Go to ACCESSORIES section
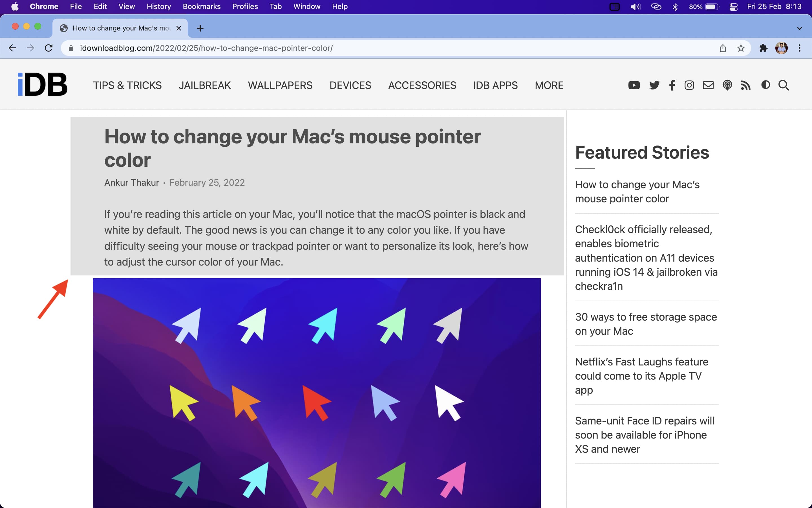Viewport: 812px width, 508px height. (422, 85)
